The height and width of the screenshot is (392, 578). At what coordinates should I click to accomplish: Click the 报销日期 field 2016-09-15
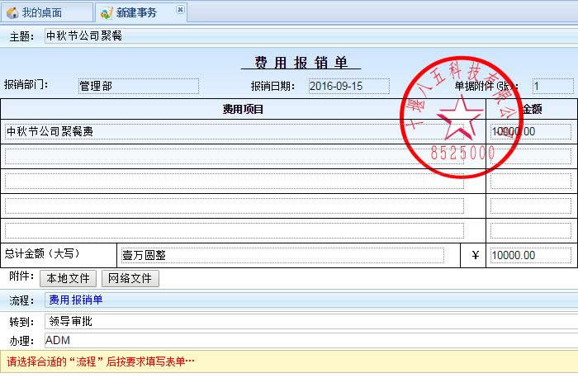[x=348, y=86]
